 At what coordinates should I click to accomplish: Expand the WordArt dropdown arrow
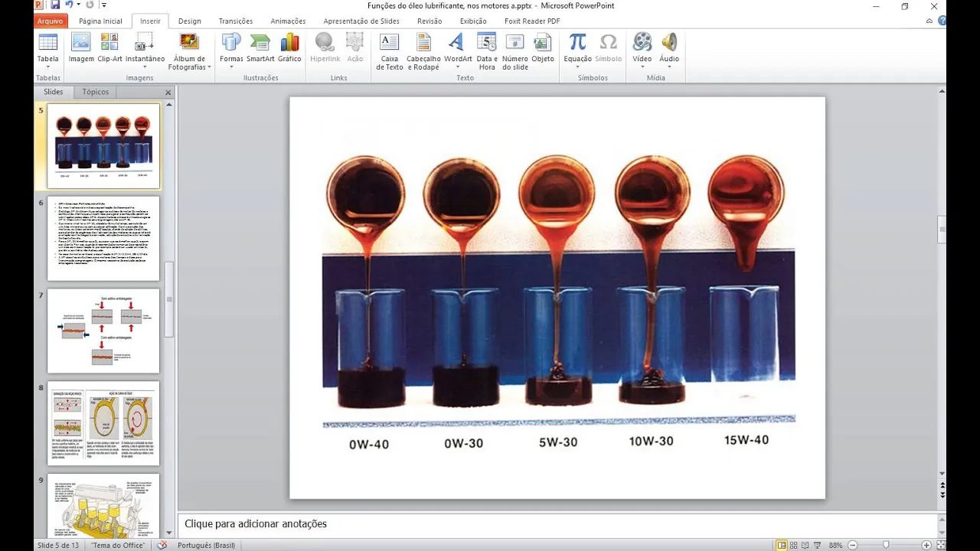(x=458, y=67)
